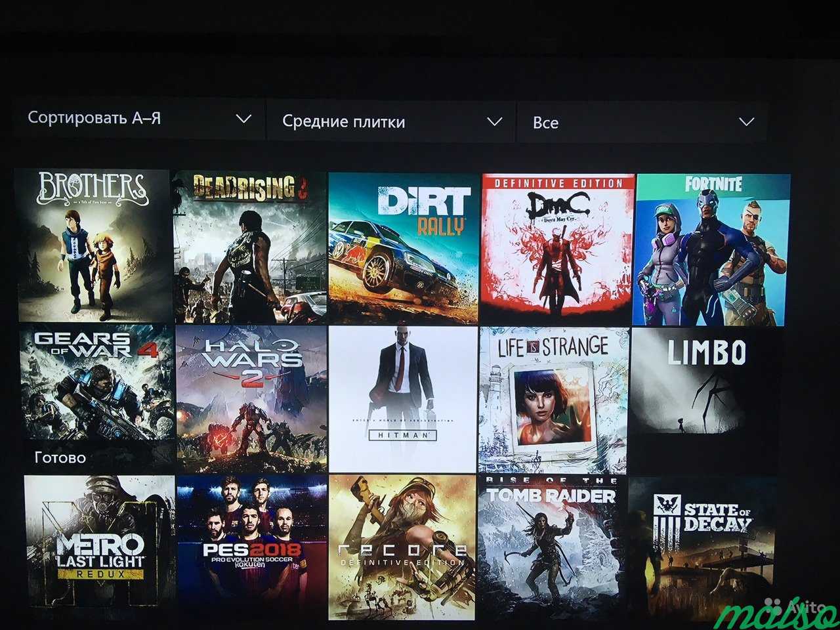Launch Metro Last Light Redux tile
This screenshot has width=840, height=630.
click(x=100, y=548)
